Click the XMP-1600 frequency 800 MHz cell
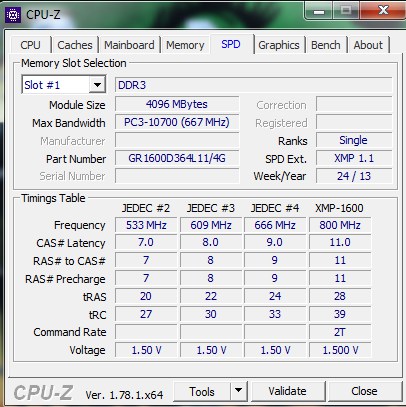 tap(340, 225)
